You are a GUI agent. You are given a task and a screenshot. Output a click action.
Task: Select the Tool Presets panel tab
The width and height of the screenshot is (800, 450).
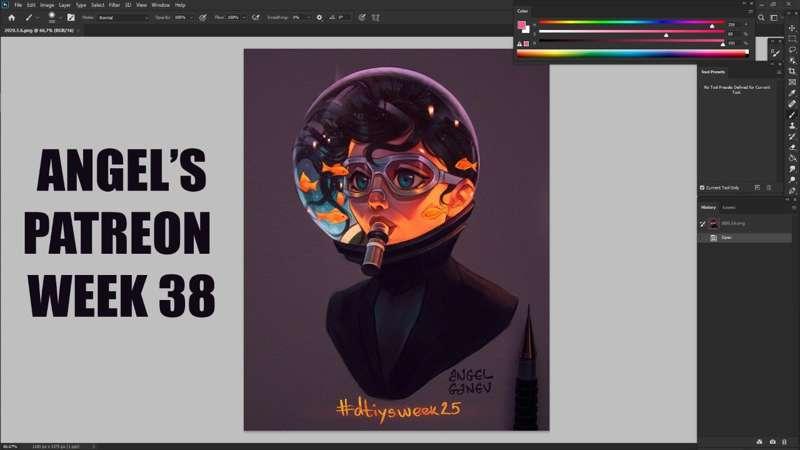click(713, 72)
